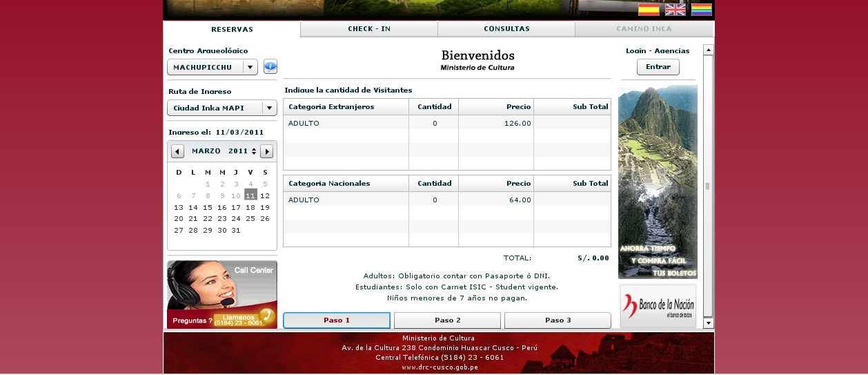Select the British flag for English

point(675,10)
